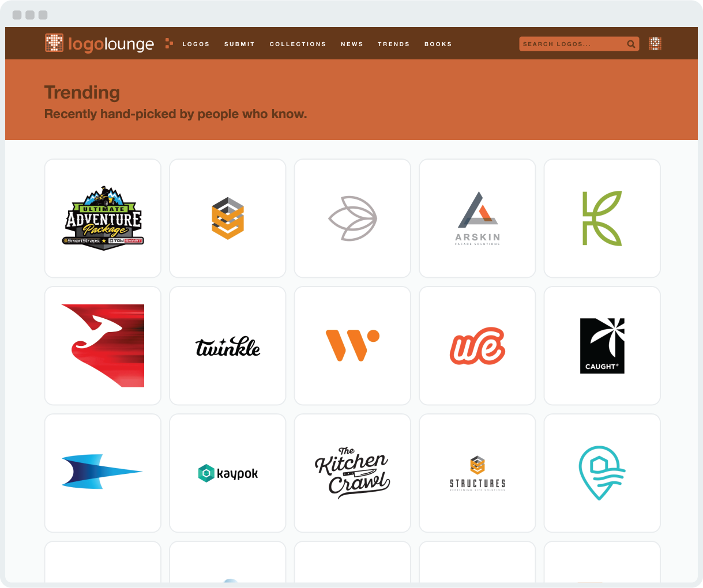Focus the Search Logos input field
Screen dimensions: 703x588
tap(571, 44)
